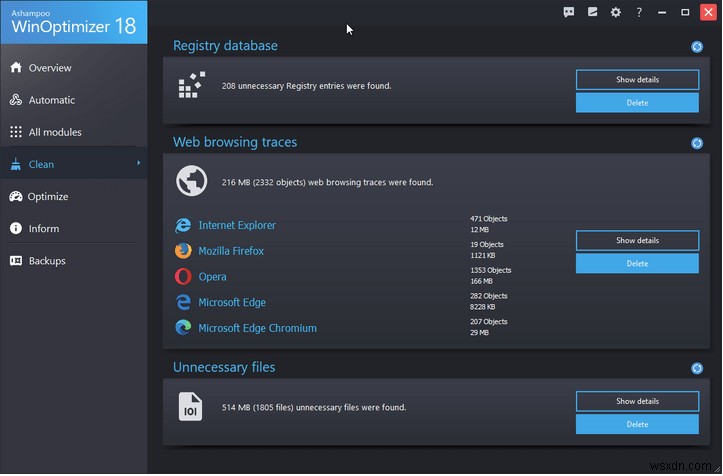Image resolution: width=723 pixels, height=476 pixels.
Task: Click the red Opera logo icon
Action: 183,277
